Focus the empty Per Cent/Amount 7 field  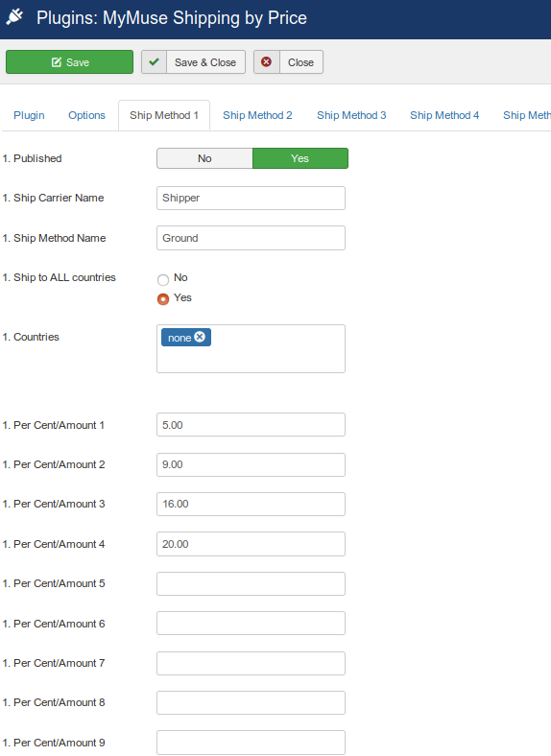click(251, 664)
